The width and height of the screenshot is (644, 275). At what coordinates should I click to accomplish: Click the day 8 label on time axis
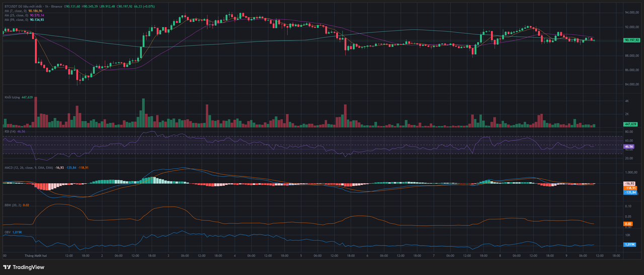tap(500, 255)
